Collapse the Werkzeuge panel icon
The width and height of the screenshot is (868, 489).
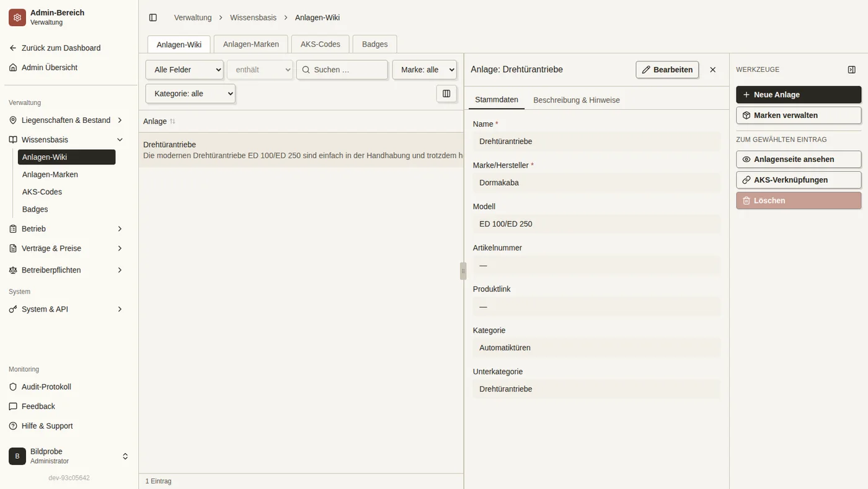[851, 70]
